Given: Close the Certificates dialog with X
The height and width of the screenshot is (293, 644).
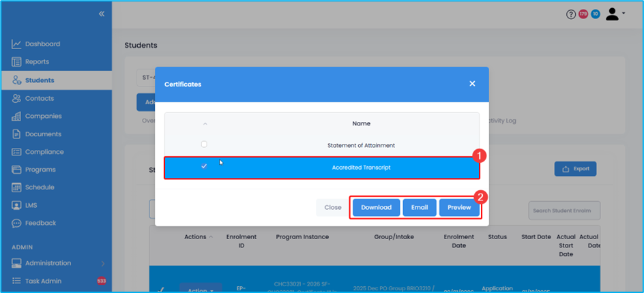Looking at the screenshot, I should 472,84.
